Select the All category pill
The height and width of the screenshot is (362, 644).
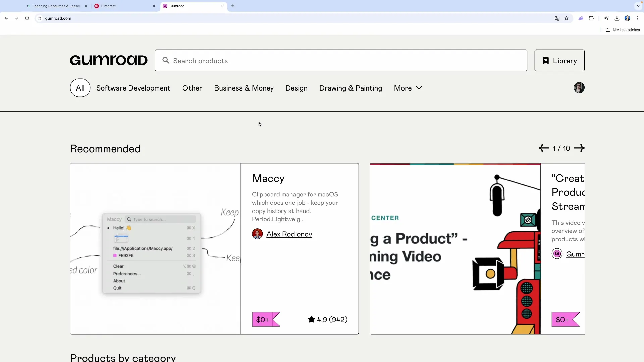tap(80, 88)
